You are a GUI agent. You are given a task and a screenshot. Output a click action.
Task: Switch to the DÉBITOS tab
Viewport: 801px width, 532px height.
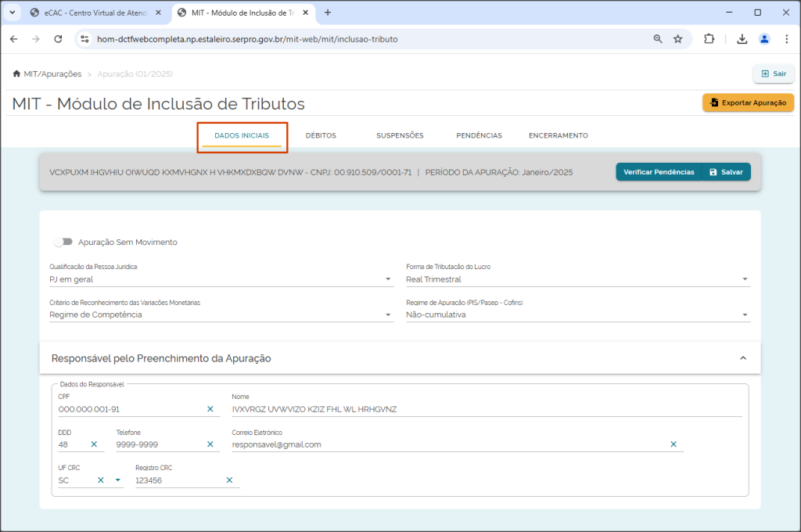pos(321,135)
